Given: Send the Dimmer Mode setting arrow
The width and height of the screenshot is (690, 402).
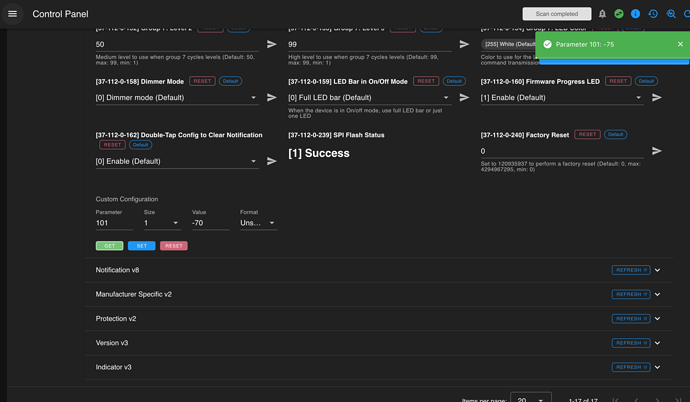Looking at the screenshot, I should pyautogui.click(x=271, y=98).
